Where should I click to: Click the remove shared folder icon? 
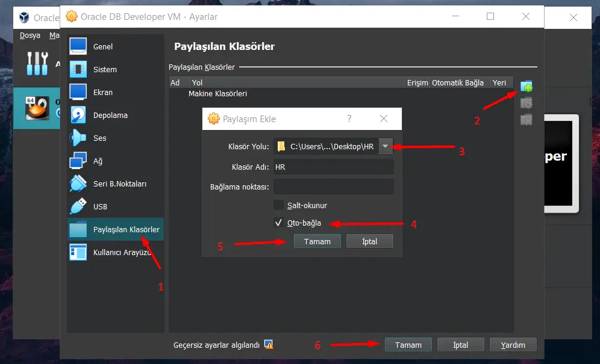click(x=526, y=120)
